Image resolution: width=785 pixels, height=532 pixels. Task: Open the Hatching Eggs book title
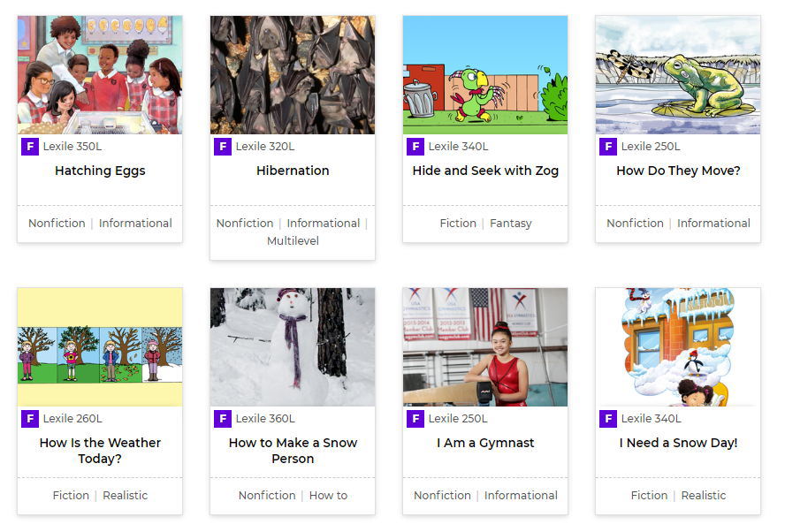(x=100, y=171)
